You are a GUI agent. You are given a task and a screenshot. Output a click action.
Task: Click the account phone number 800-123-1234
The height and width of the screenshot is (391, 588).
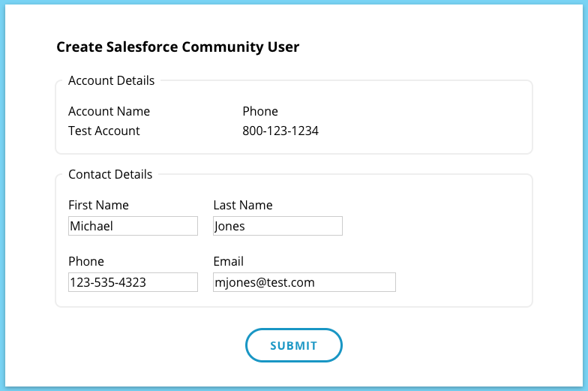pos(280,131)
